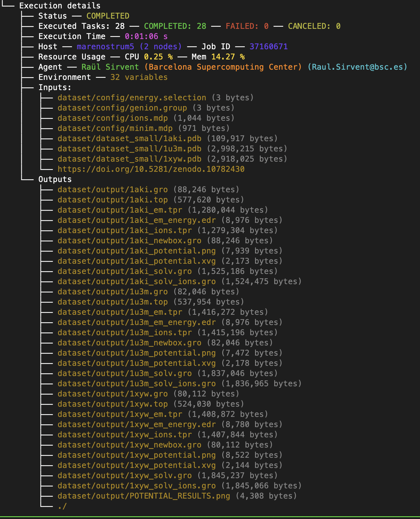The height and width of the screenshot is (519, 420).
Task: Select output 1xyw_solv_ions.gro
Action: click(136, 486)
